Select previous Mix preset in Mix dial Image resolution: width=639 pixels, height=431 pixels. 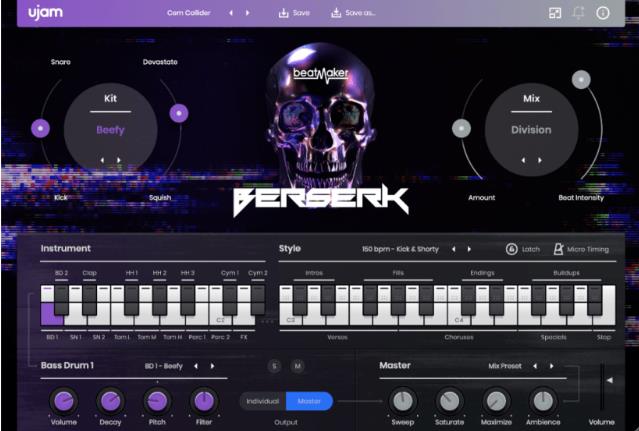click(x=523, y=160)
